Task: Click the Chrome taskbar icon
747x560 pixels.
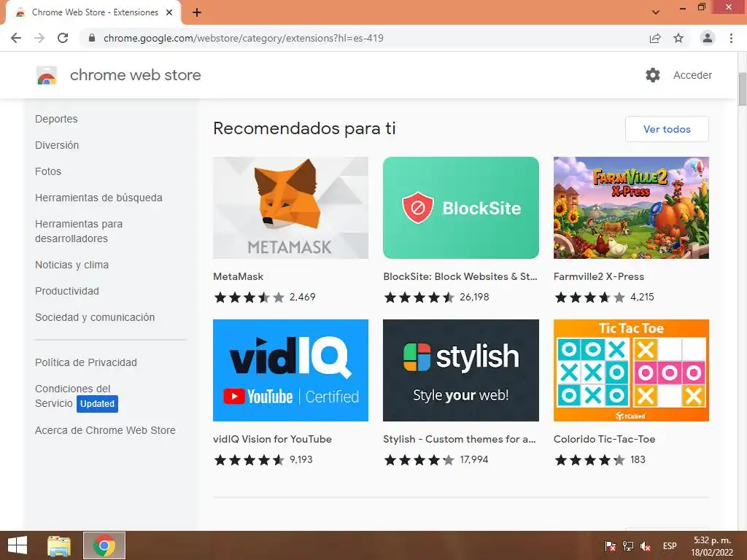Action: point(104,545)
